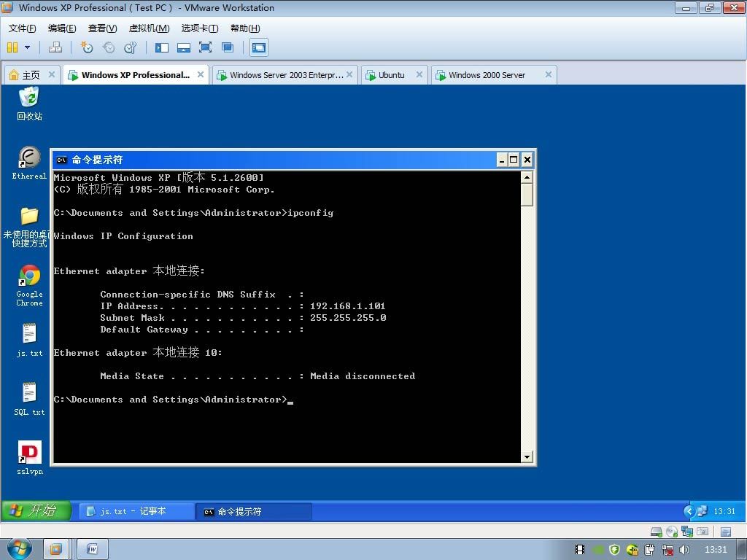Open the 虚拟机(M) menu
747x560 pixels.
pos(149,28)
